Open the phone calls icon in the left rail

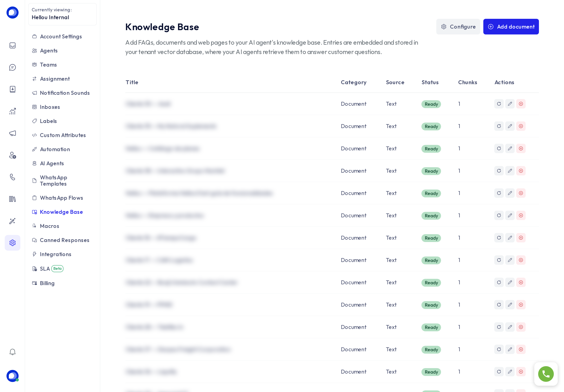point(13,177)
